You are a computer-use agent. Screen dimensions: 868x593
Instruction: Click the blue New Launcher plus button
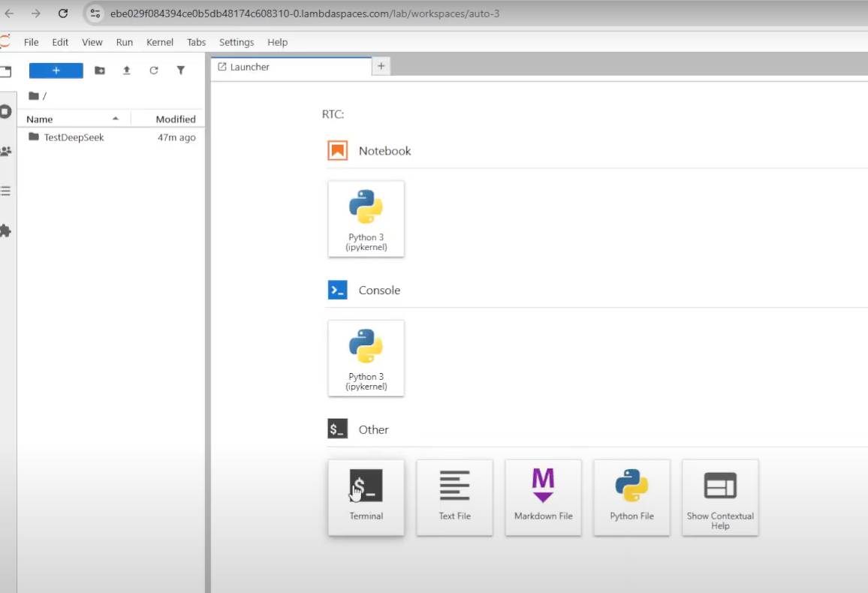(x=56, y=71)
